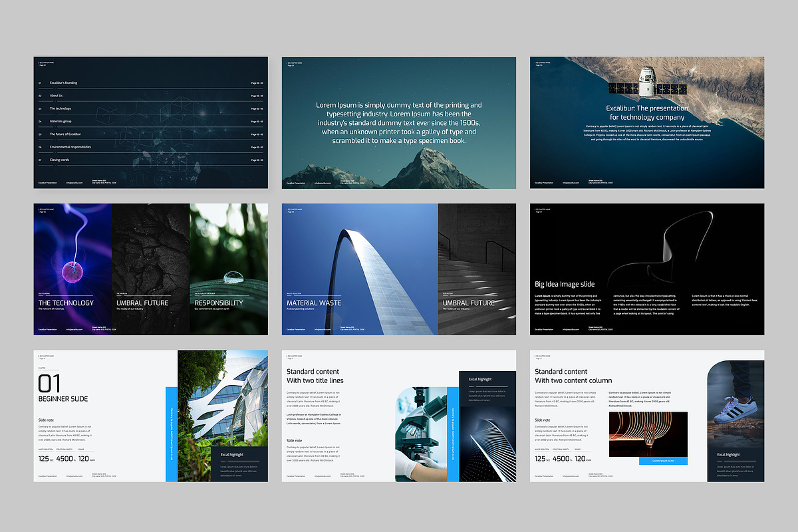Click 'Materials group' contents row

pyautogui.click(x=151, y=122)
